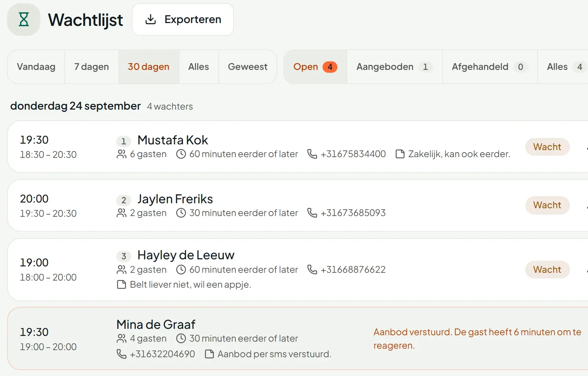The image size is (588, 376).
Task: Click the note icon beside Zakelijk, kan ook eerder
Action: tap(400, 154)
